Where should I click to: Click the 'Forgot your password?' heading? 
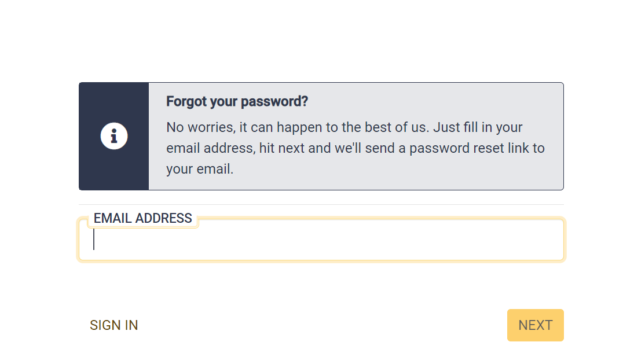click(237, 101)
